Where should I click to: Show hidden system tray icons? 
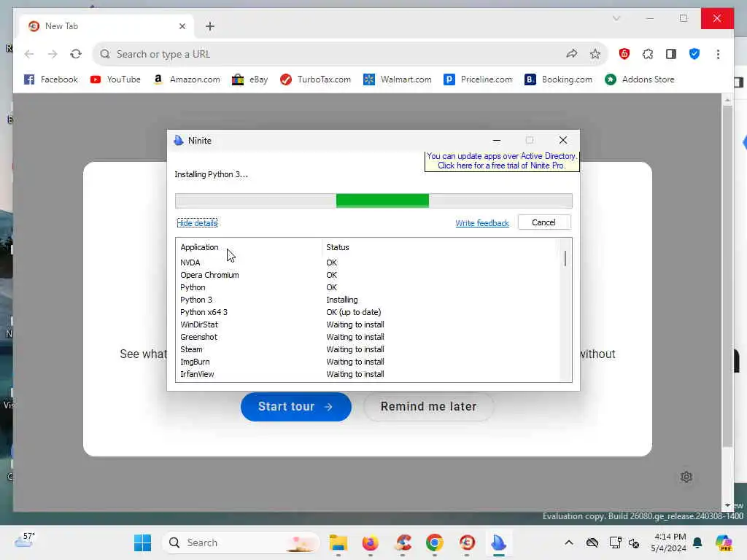click(x=569, y=542)
